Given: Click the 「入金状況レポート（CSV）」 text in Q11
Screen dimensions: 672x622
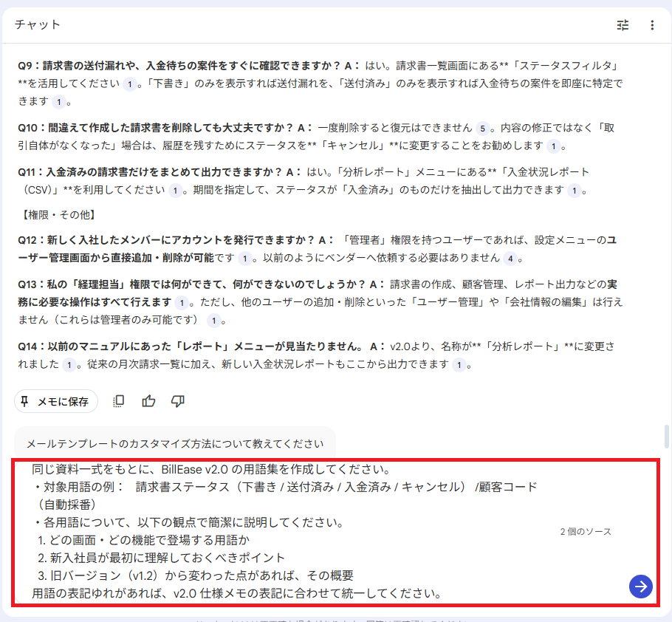Looking at the screenshot, I should (304, 181).
